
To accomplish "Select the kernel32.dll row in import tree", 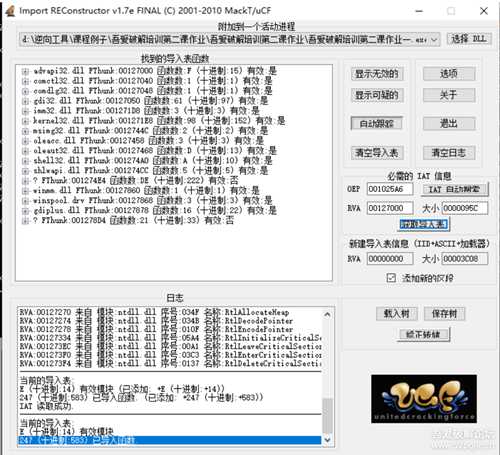I will [159, 121].
